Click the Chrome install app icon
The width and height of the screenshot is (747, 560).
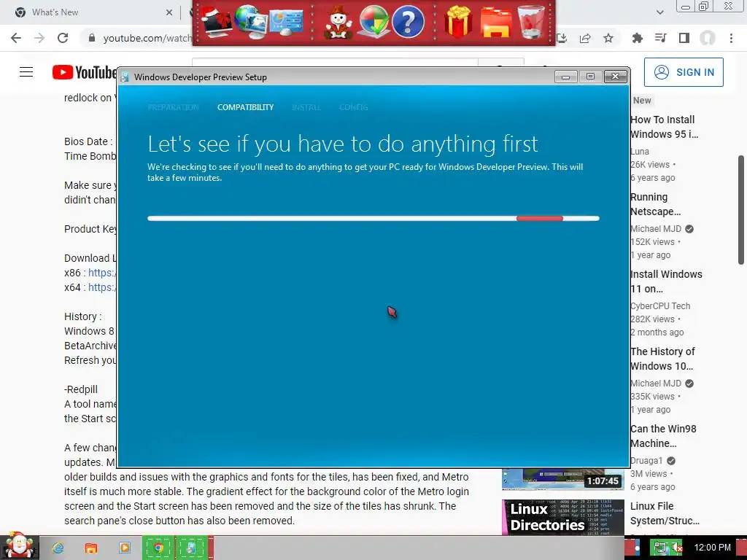pos(562,38)
